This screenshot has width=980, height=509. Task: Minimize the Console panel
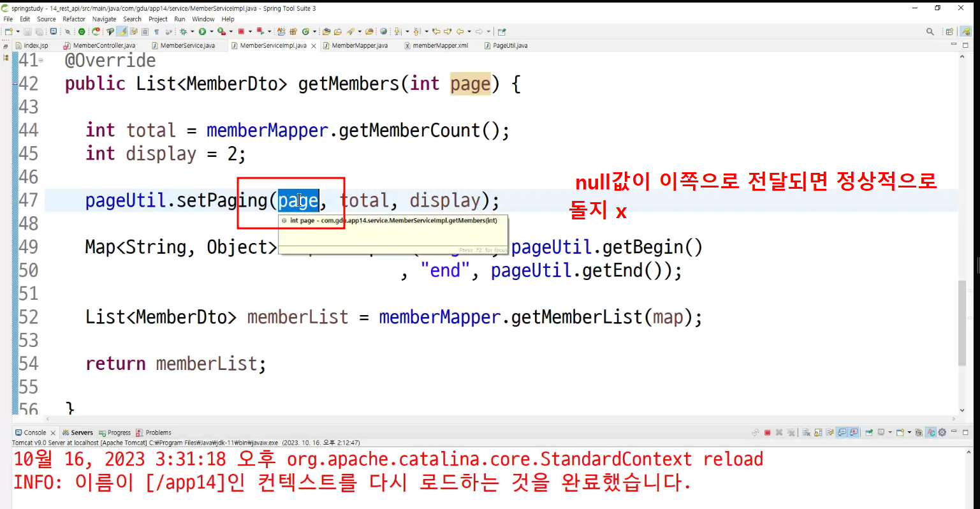(954, 432)
